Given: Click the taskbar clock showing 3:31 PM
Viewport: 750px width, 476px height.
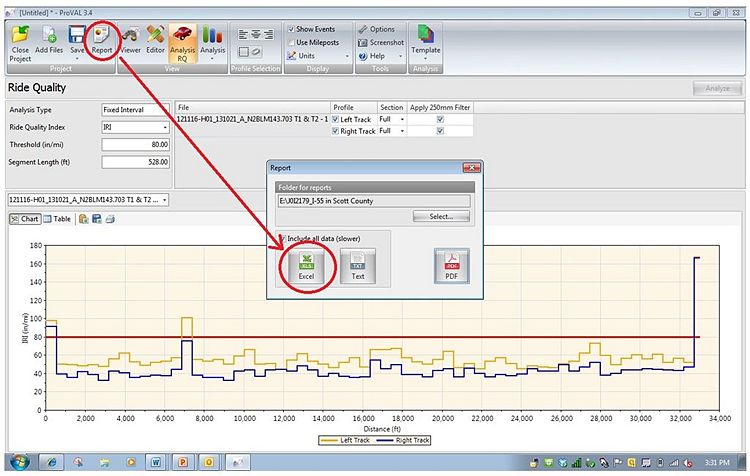Looking at the screenshot, I should coord(717,463).
